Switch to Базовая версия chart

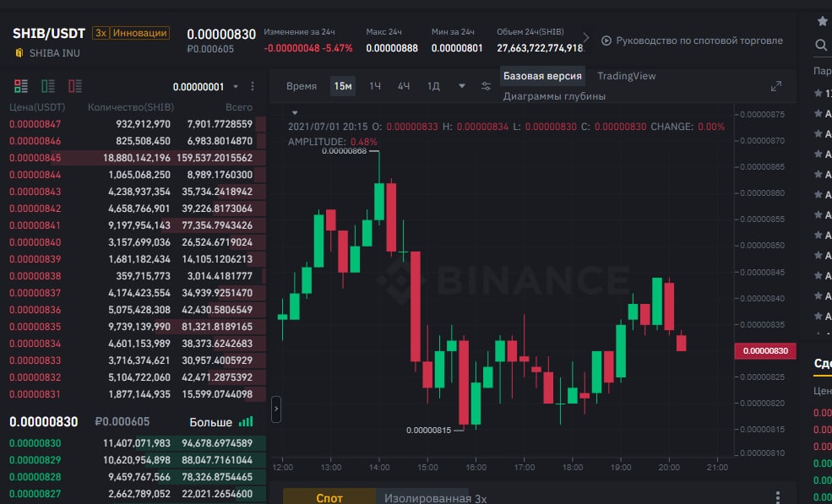click(542, 76)
